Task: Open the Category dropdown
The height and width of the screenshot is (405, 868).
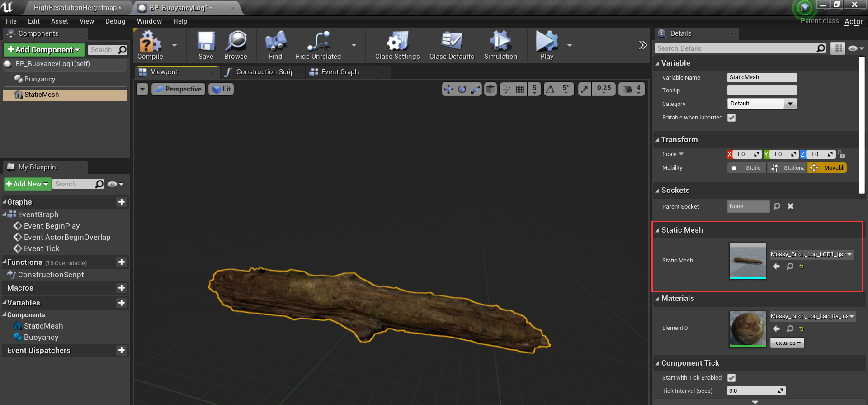Action: pos(762,104)
